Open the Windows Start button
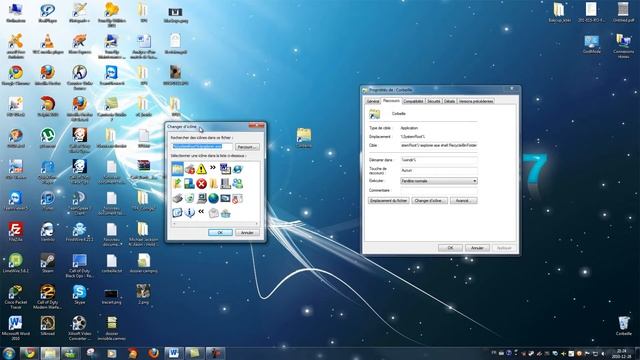The image size is (640, 360). coord(9,353)
